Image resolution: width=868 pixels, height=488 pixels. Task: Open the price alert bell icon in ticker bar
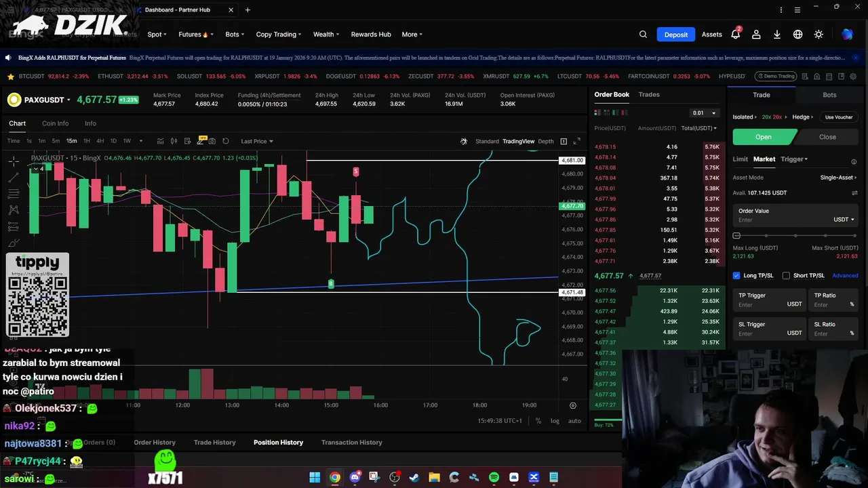(x=816, y=77)
